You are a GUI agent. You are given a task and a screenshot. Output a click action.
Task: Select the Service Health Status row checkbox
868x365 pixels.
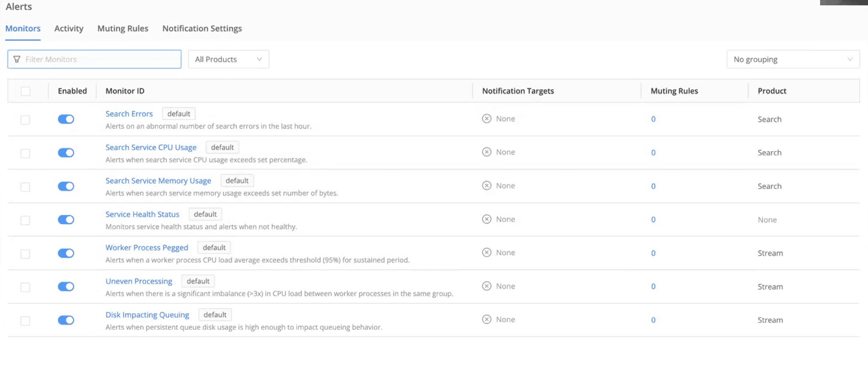coord(25,220)
